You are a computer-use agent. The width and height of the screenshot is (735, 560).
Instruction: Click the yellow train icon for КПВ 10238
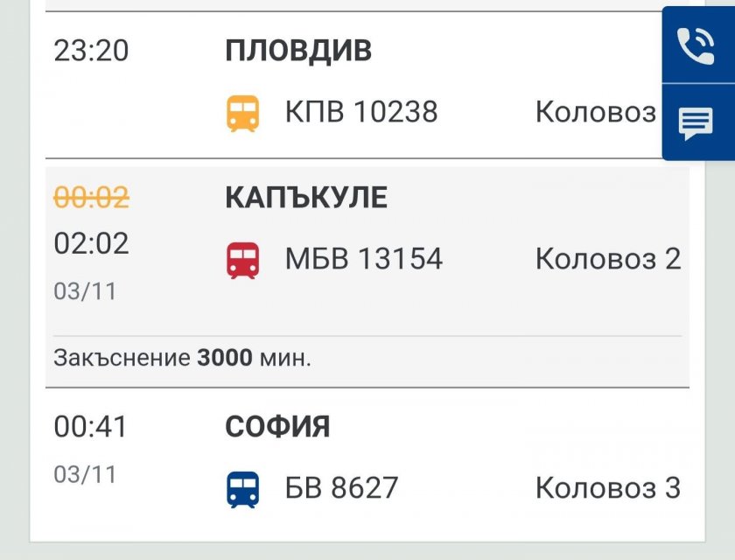(x=242, y=113)
